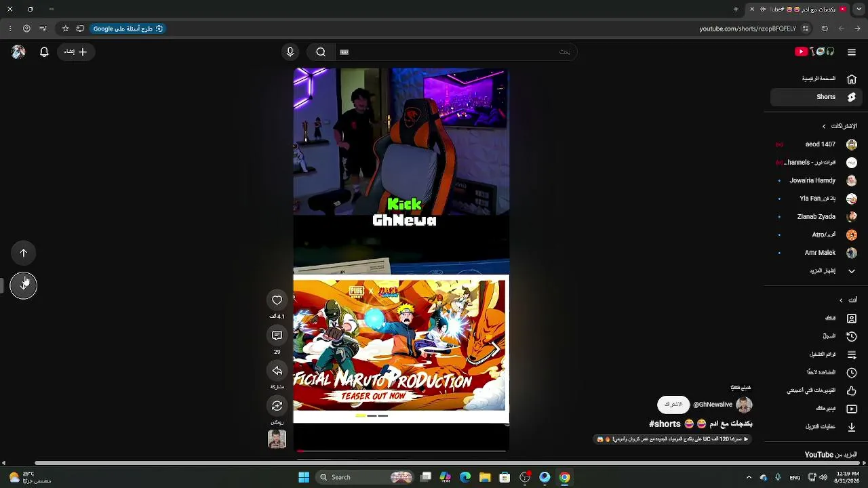Screen dimensions: 868x488
Task: Open the sound thumbnail below Remix
Action: point(277,439)
